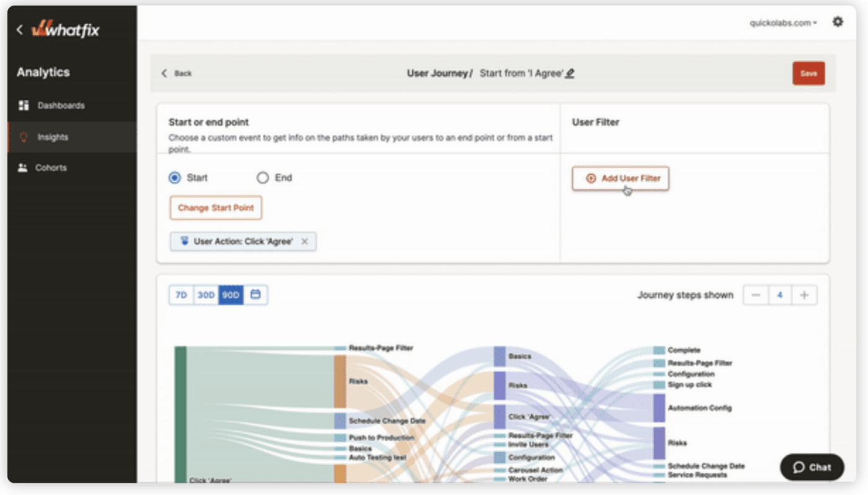Open the Cohorts section

click(x=51, y=167)
